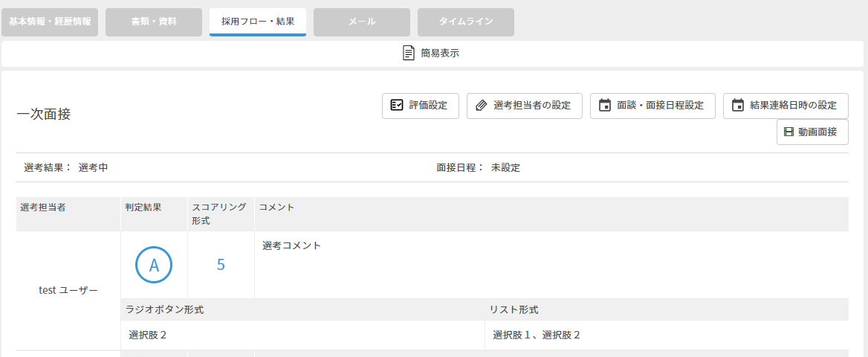Screen dimensions: 868x357
Task: Show the タイムライン tab
Action: [x=466, y=22]
